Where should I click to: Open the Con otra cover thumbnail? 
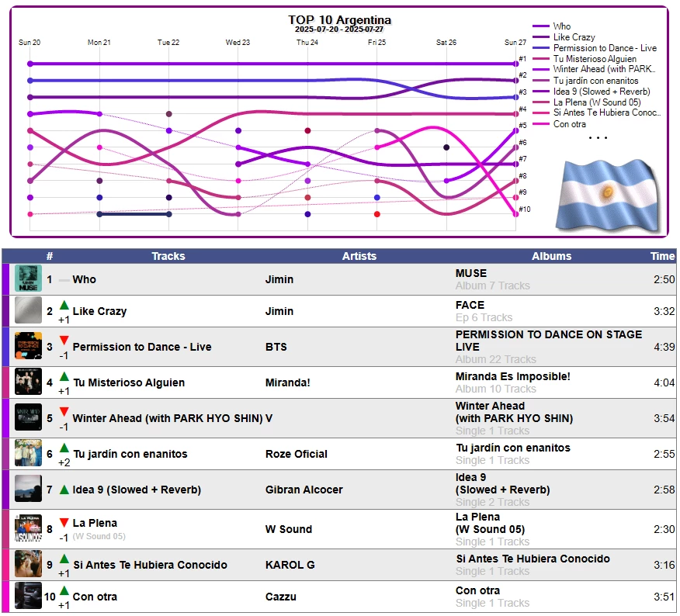tap(28, 596)
